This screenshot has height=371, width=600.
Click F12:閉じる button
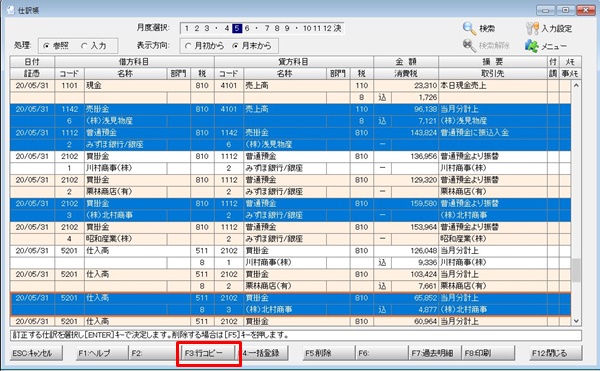coord(555,353)
